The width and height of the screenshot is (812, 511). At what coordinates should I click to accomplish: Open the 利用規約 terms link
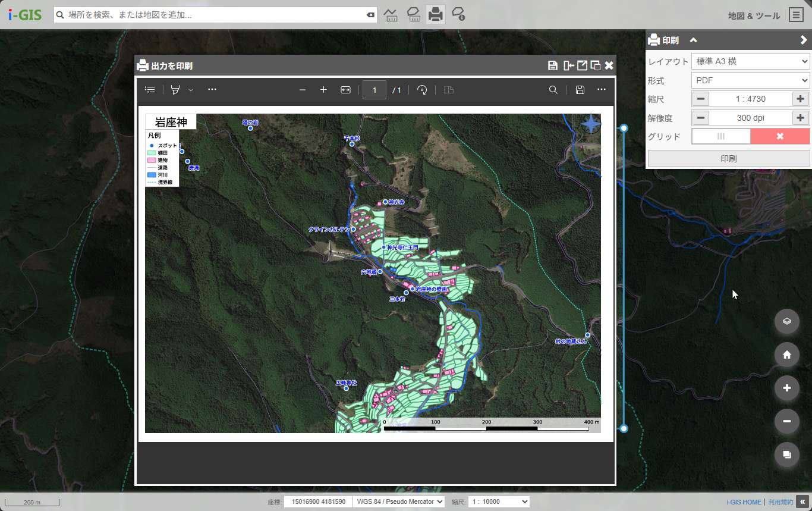click(x=780, y=502)
